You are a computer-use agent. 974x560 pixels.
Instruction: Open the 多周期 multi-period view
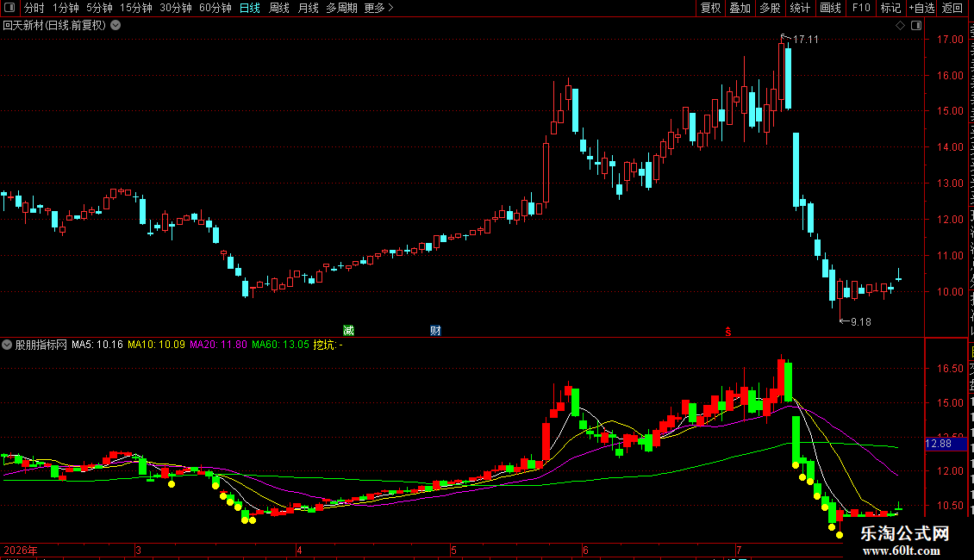[341, 8]
